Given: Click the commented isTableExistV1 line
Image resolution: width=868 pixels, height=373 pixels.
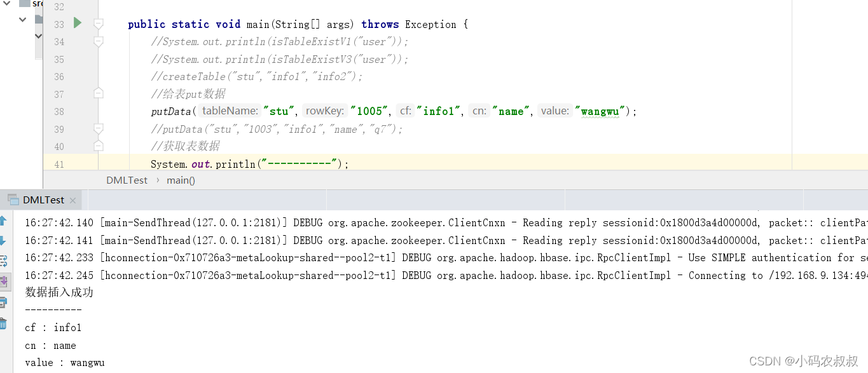Looking at the screenshot, I should [x=280, y=42].
